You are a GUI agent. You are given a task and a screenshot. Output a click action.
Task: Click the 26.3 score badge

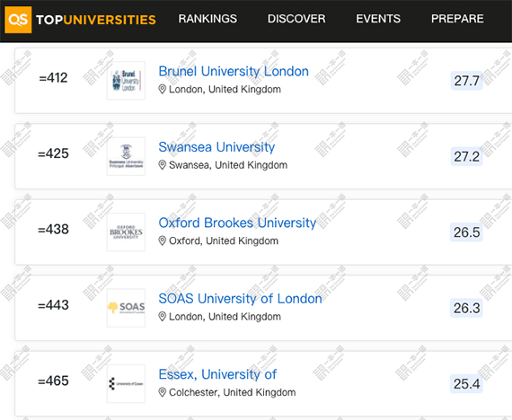tap(466, 308)
